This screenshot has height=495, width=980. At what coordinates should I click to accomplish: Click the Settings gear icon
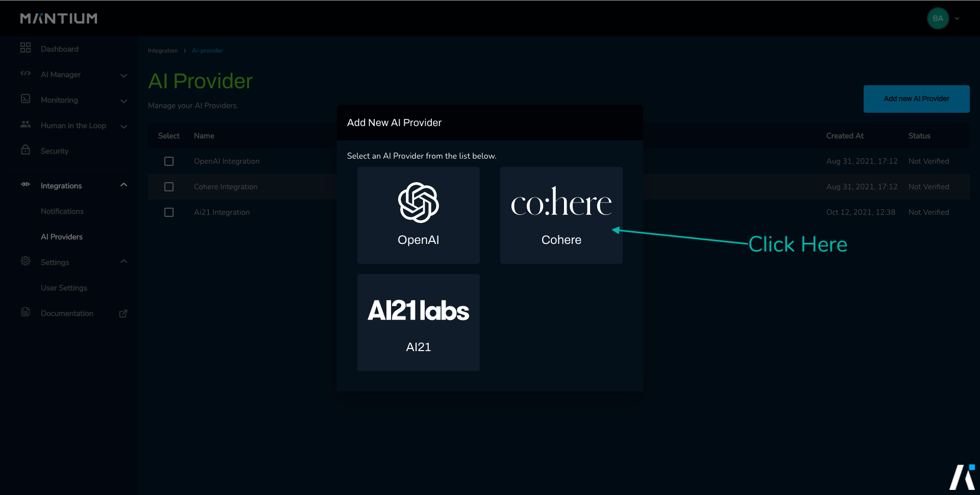(x=26, y=261)
